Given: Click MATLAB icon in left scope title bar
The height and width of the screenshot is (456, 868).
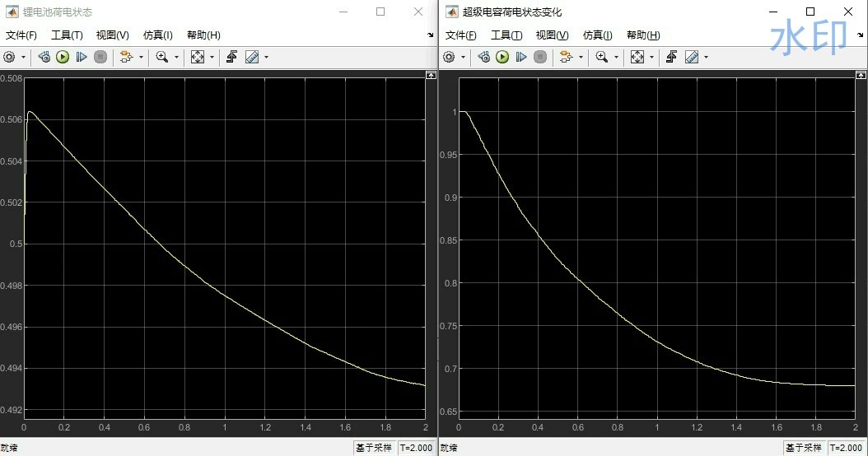Looking at the screenshot, I should click(12, 12).
